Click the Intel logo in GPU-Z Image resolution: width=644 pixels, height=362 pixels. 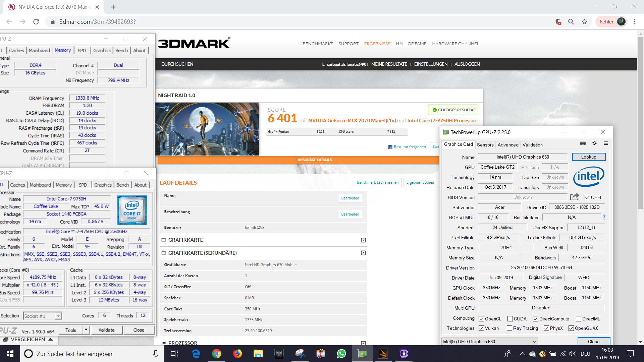click(589, 177)
